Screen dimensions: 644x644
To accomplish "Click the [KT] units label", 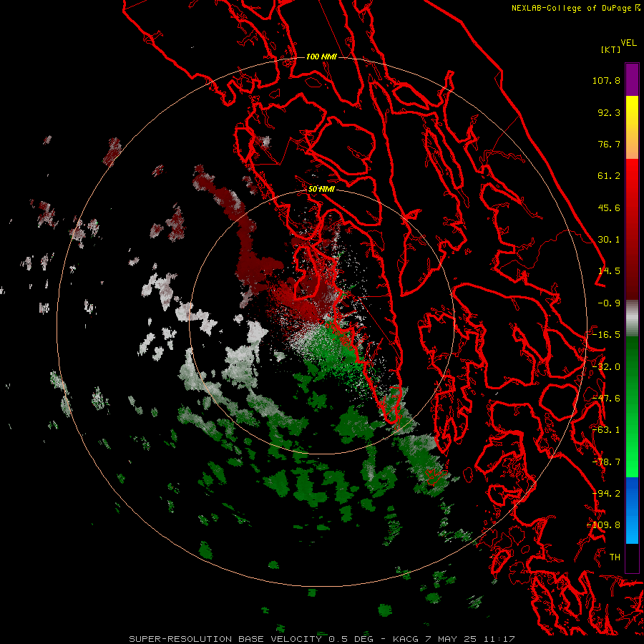I will (x=610, y=49).
